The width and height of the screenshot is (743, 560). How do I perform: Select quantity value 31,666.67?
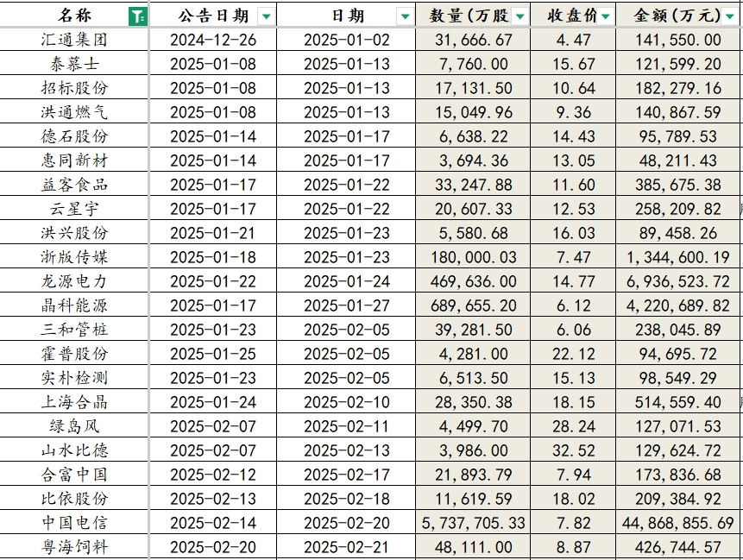coord(474,40)
